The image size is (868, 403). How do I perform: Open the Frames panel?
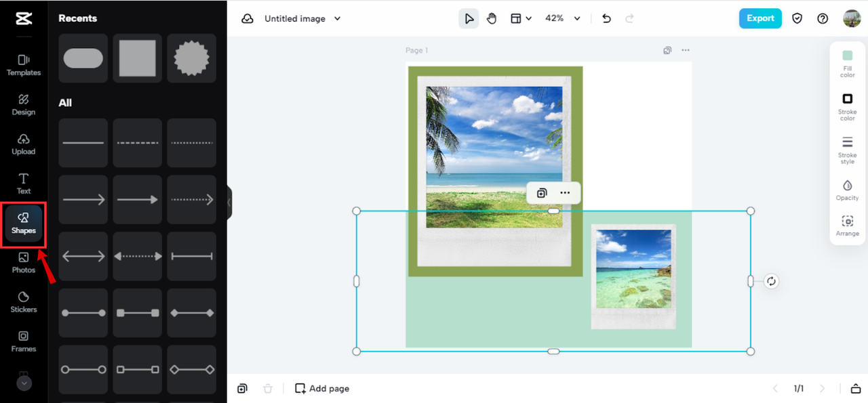(24, 341)
